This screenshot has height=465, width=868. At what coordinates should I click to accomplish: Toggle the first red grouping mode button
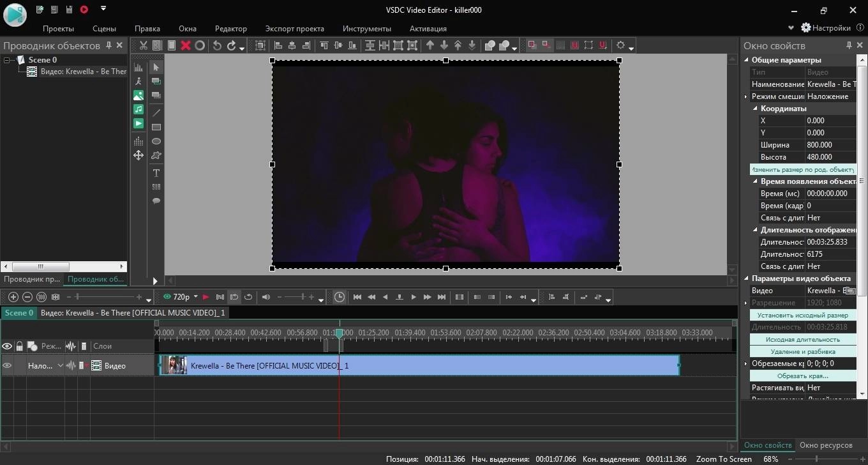coord(531,45)
